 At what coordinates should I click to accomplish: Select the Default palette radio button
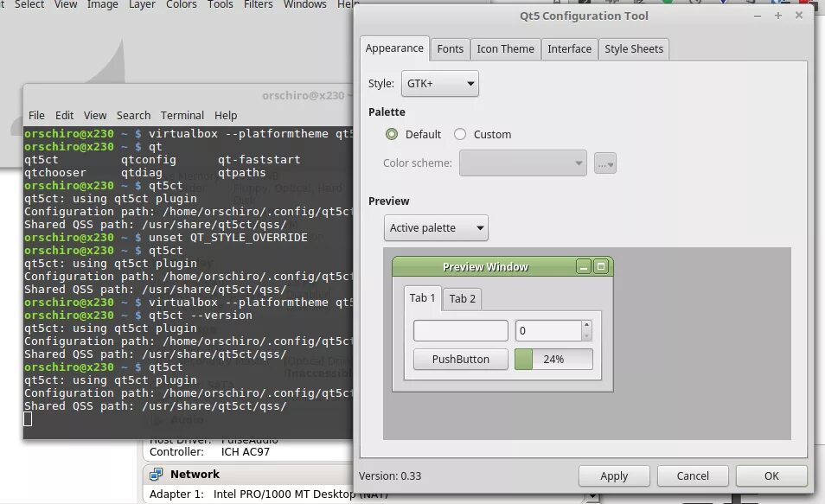pos(392,134)
